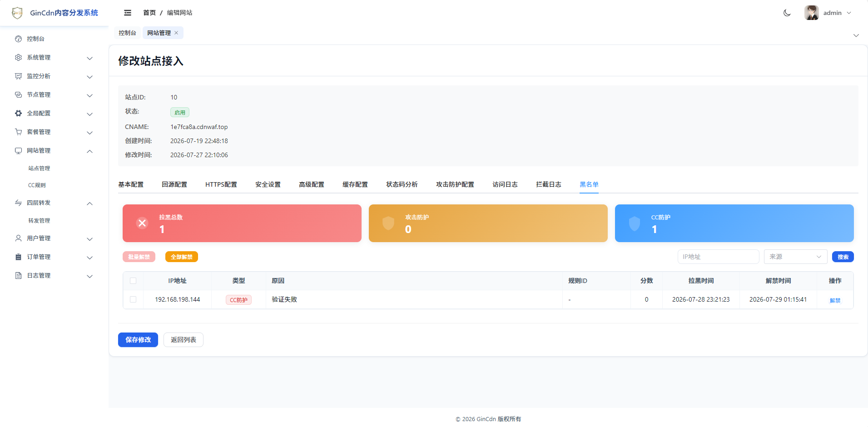
Task: Check the select-all checkbox in table header
Action: click(x=133, y=281)
